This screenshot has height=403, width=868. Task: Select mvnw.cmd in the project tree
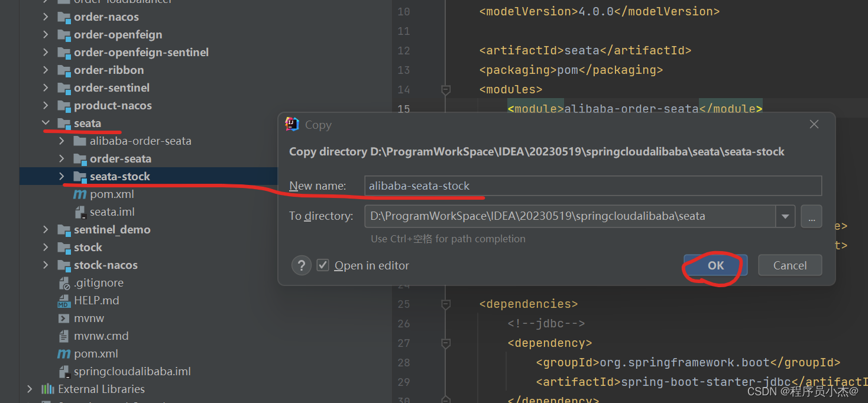pyautogui.click(x=101, y=336)
